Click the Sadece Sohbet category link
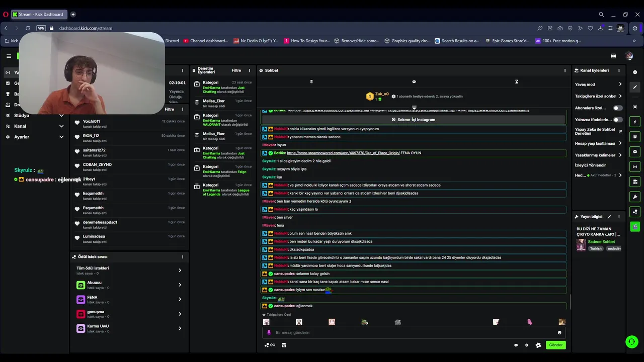This screenshot has height=362, width=644. (x=602, y=242)
